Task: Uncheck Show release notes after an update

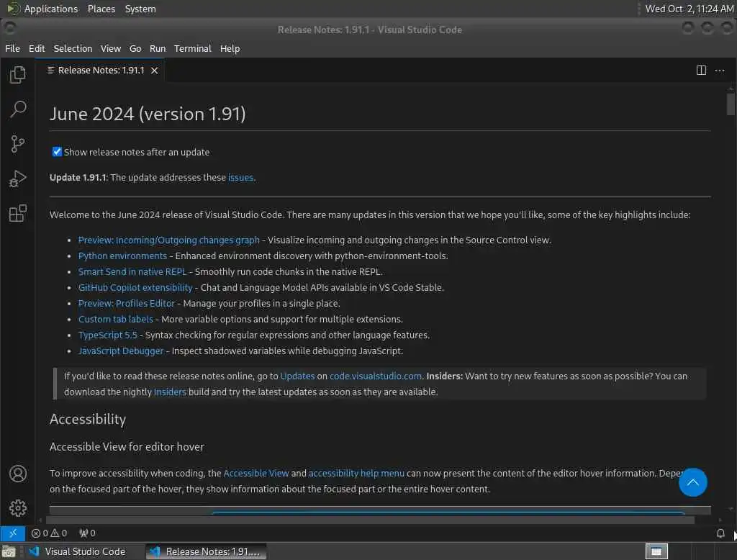Action: pos(57,152)
